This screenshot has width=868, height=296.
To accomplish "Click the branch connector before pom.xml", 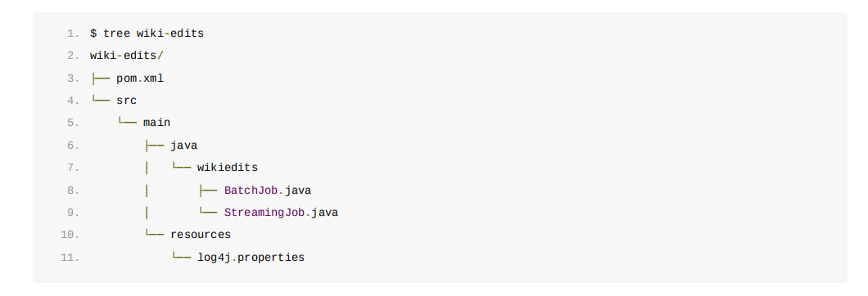I will coord(100,78).
